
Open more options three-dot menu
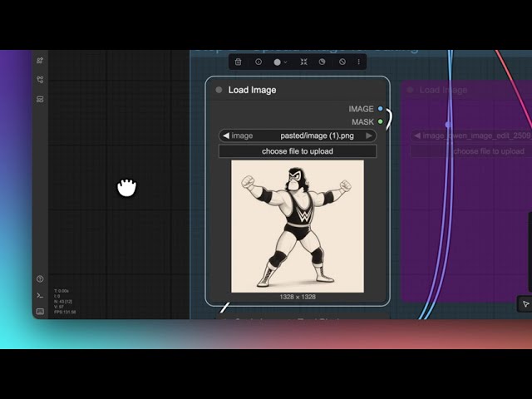tap(358, 62)
